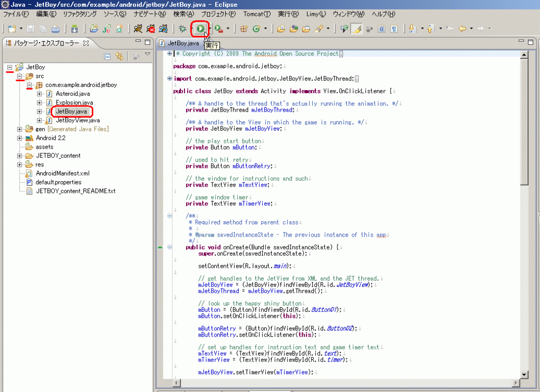Viewport: 540px width, 392px height.
Task: Open the リファクタリング menu
Action: tap(80, 14)
